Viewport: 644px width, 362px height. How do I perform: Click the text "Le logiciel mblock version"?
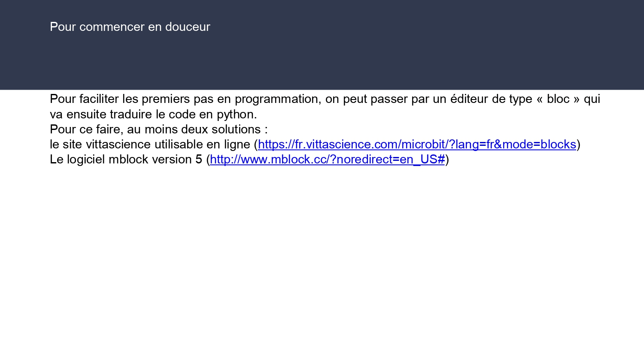pos(120,160)
